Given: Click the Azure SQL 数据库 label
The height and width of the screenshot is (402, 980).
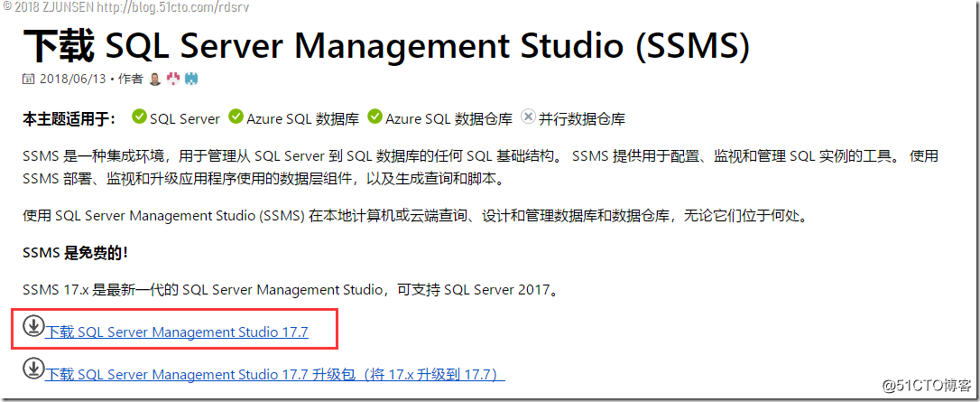Looking at the screenshot, I should coord(302,118).
